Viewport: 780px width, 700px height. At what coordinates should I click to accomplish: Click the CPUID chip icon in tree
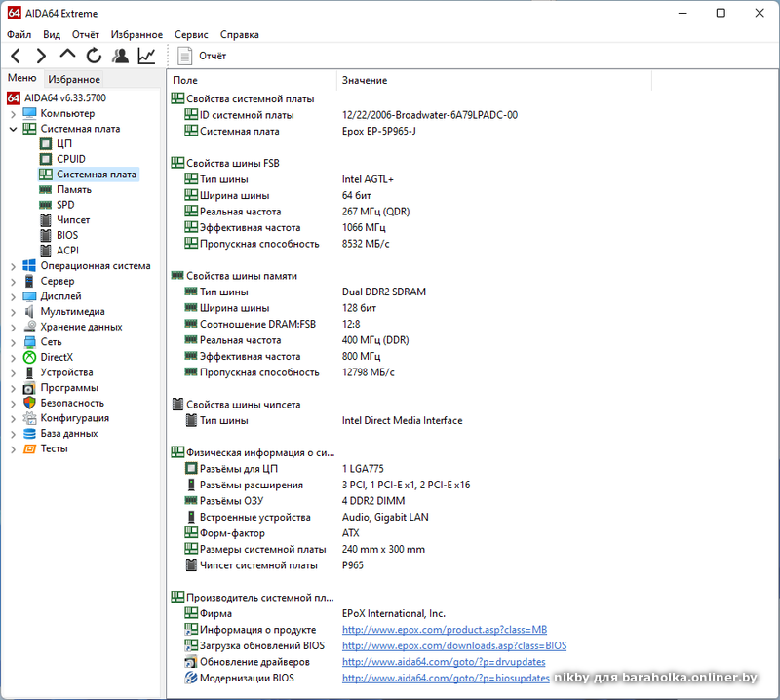[x=46, y=159]
